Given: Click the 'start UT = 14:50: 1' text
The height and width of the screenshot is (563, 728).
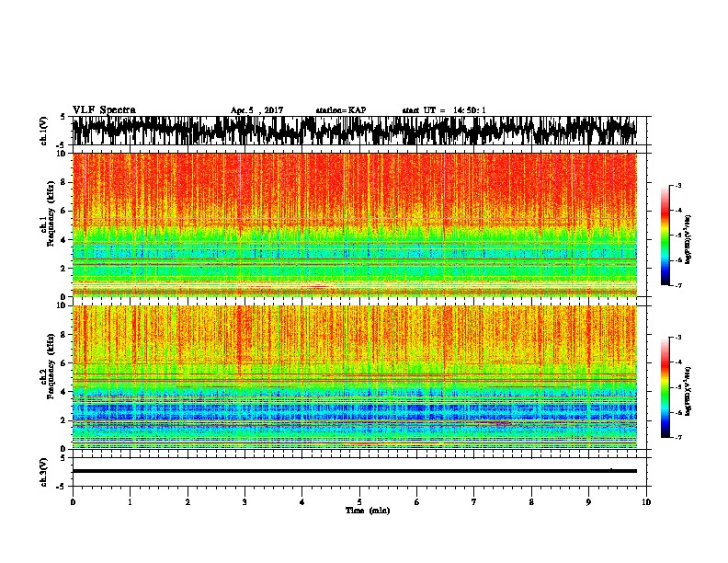Looking at the screenshot, I should point(444,110).
